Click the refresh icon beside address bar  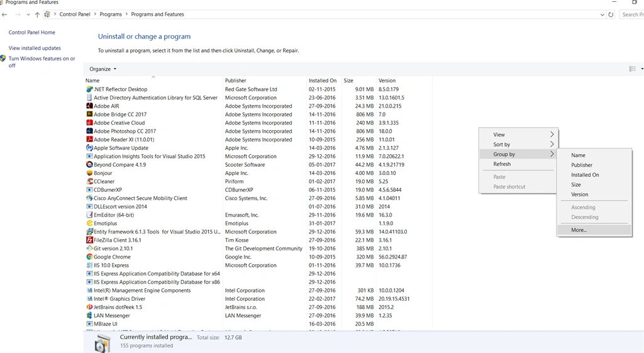coord(611,14)
